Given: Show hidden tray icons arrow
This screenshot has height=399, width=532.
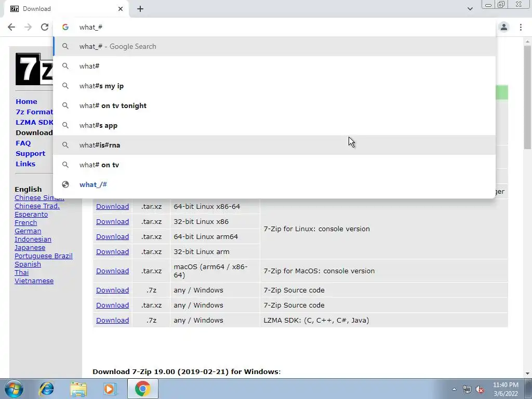Looking at the screenshot, I should [454, 389].
